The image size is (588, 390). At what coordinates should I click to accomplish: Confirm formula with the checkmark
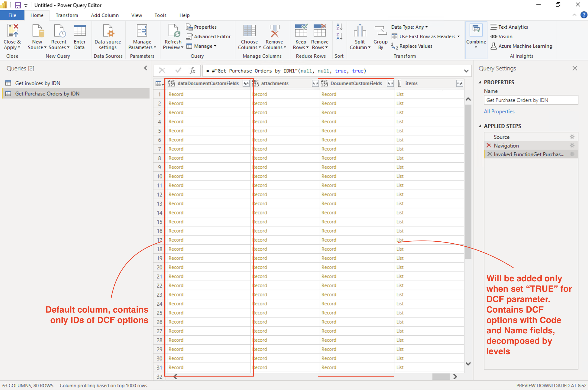click(x=178, y=71)
